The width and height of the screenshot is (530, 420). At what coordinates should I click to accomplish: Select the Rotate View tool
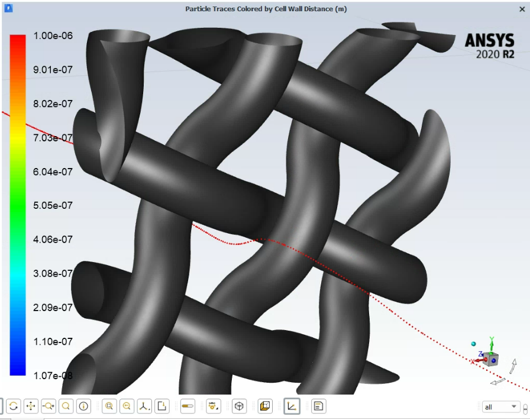click(x=14, y=406)
